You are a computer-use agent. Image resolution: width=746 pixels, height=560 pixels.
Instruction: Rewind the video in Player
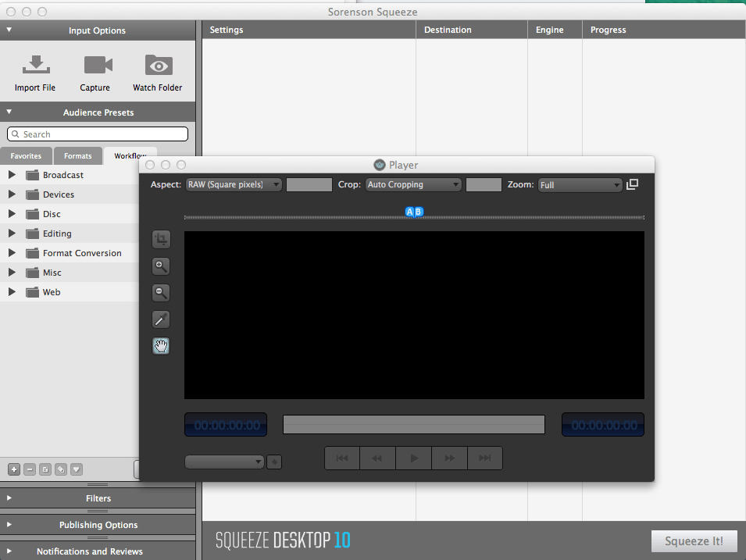[x=377, y=458]
